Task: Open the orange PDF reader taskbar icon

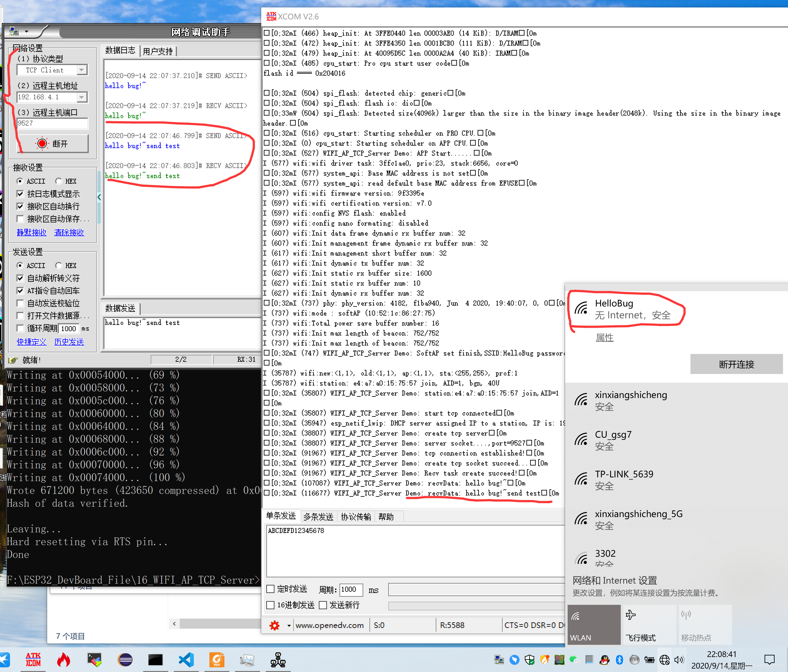Action: 217,660
